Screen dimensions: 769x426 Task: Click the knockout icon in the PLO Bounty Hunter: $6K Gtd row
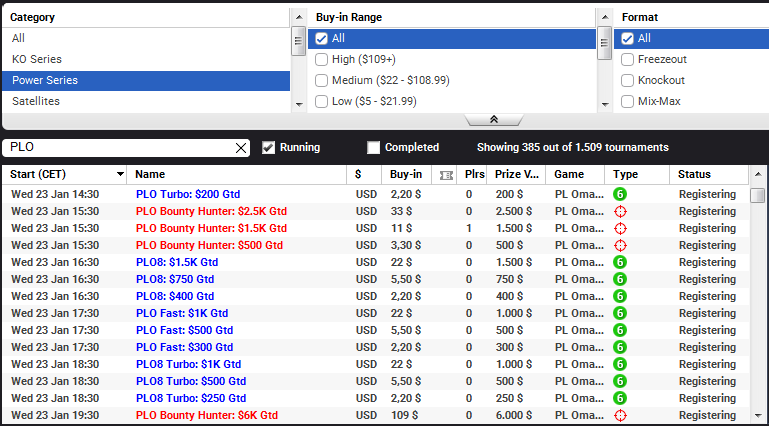(x=620, y=415)
